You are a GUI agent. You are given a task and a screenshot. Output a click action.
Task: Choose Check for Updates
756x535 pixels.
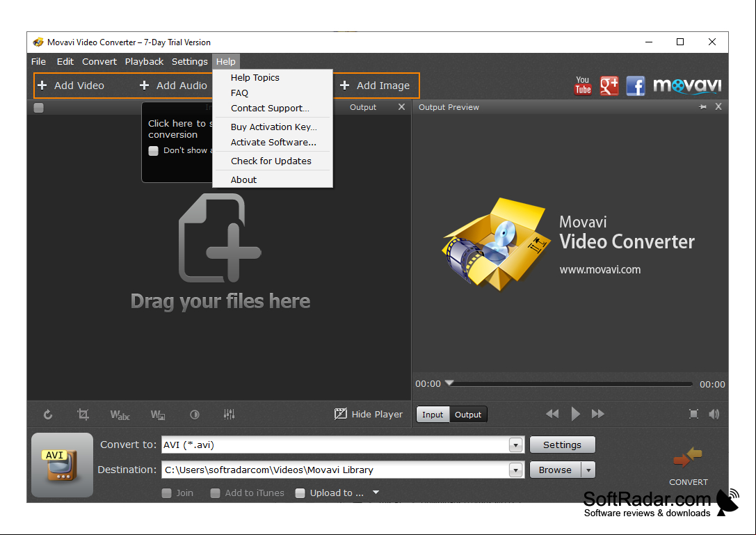[273, 161]
